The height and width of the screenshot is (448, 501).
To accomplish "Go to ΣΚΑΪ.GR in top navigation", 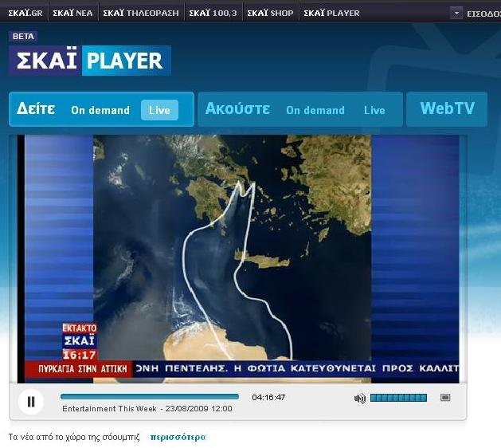I will [x=25, y=13].
